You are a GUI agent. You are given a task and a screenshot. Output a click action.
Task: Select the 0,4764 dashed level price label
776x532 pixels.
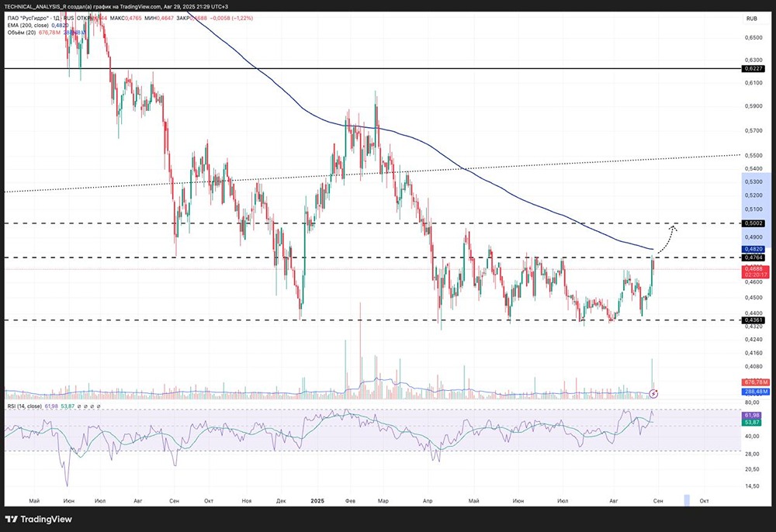pyautogui.click(x=753, y=257)
